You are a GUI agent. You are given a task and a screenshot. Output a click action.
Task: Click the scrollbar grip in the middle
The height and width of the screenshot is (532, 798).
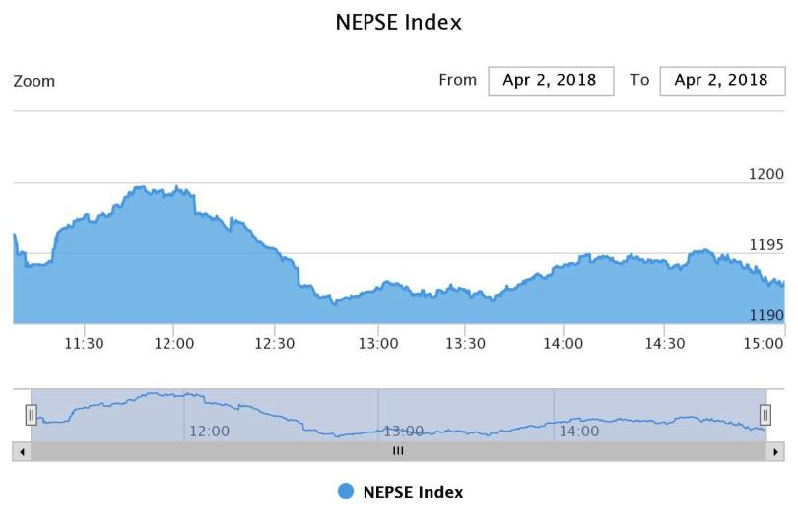(x=398, y=451)
